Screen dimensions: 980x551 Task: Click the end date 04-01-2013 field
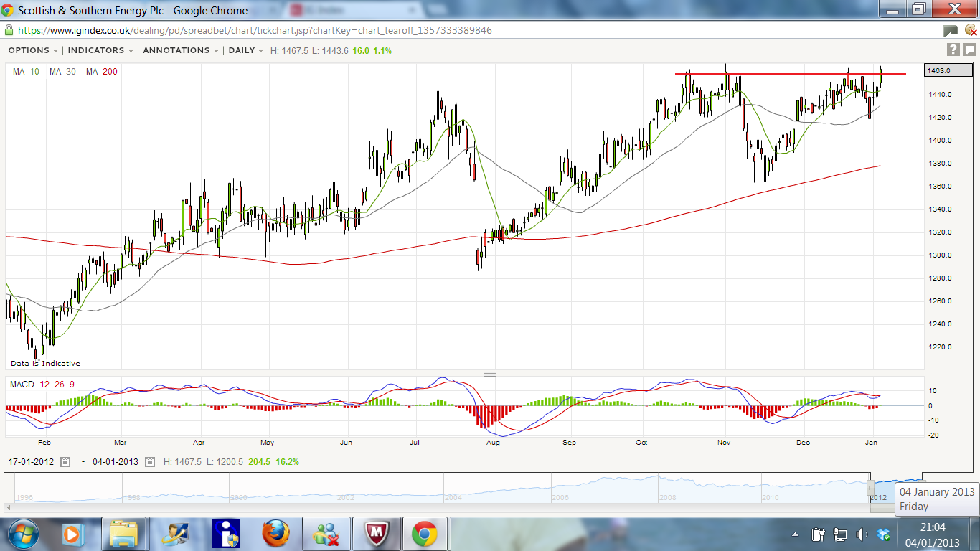tap(117, 462)
